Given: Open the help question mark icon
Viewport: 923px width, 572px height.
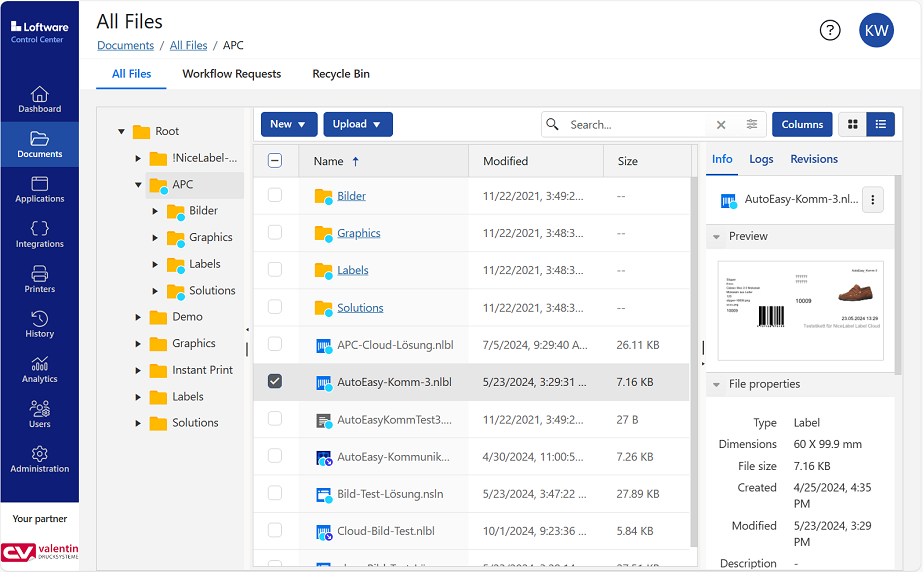Looking at the screenshot, I should click(830, 30).
